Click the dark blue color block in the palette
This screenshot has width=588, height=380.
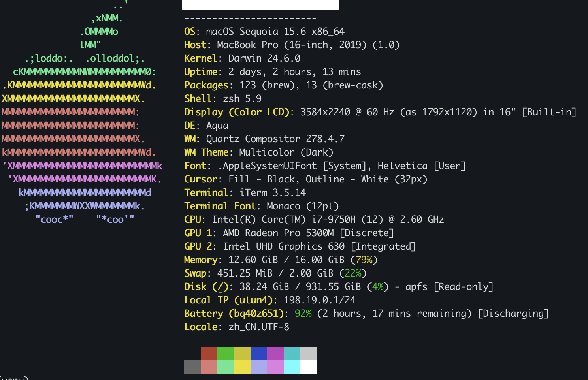259,354
